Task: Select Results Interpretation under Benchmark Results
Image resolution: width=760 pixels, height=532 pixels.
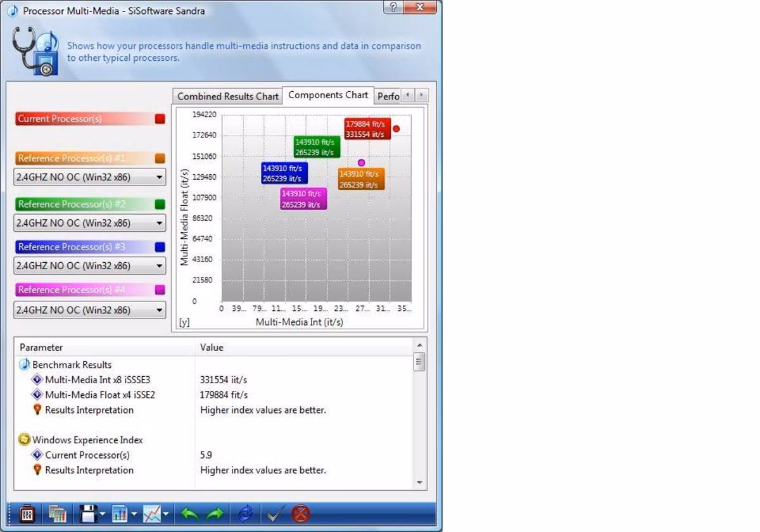Action: click(213, 410)
